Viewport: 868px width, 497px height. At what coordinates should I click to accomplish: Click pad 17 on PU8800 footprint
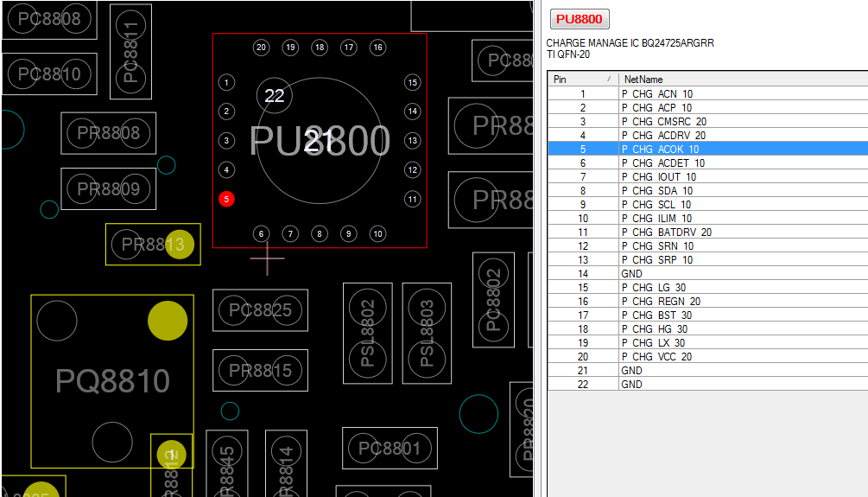pyautogui.click(x=348, y=47)
